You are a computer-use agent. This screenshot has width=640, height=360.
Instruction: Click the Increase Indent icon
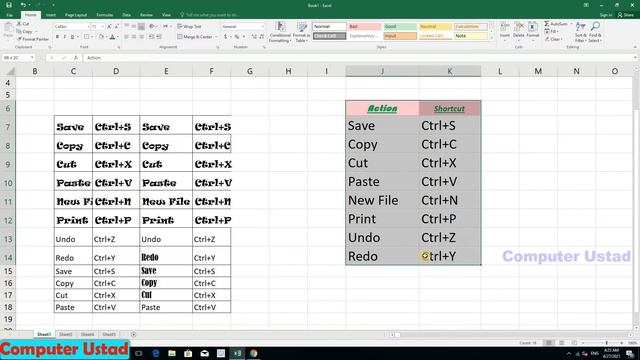point(159,37)
